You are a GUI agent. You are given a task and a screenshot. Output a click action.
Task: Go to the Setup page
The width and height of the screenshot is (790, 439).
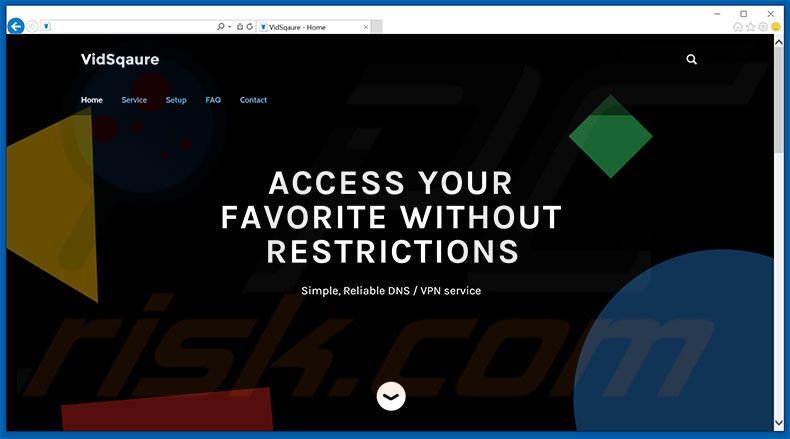coord(176,100)
